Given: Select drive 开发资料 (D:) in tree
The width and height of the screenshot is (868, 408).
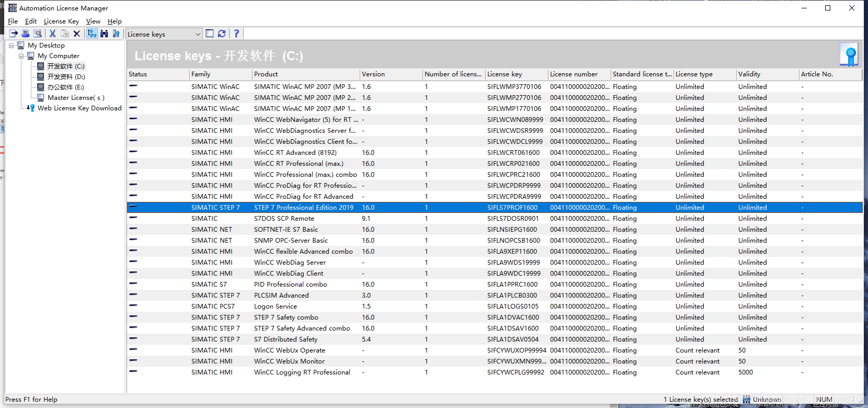Looking at the screenshot, I should pos(66,77).
